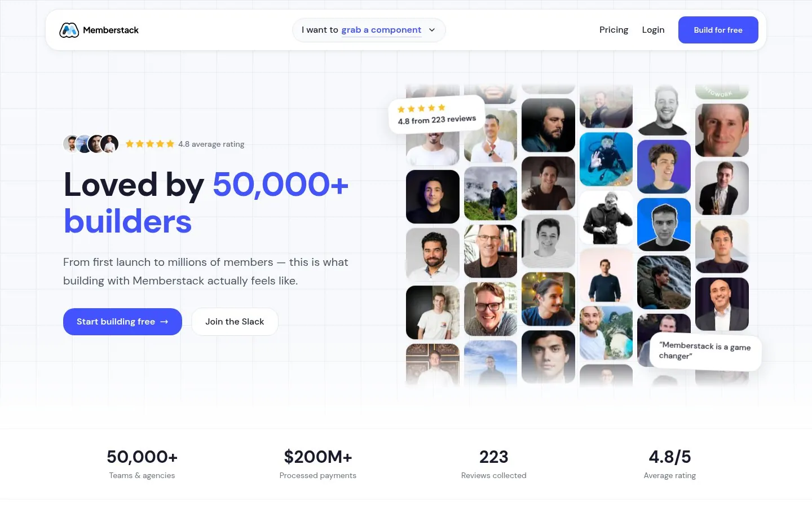Select the photographer holding camera thumbnail
The width and height of the screenshot is (812, 508).
(606, 217)
